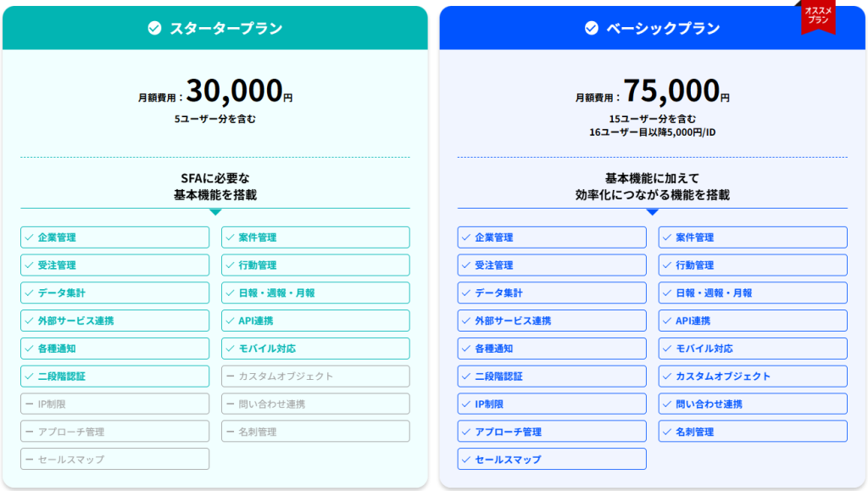Click the Starter plan header check icon

tap(154, 28)
